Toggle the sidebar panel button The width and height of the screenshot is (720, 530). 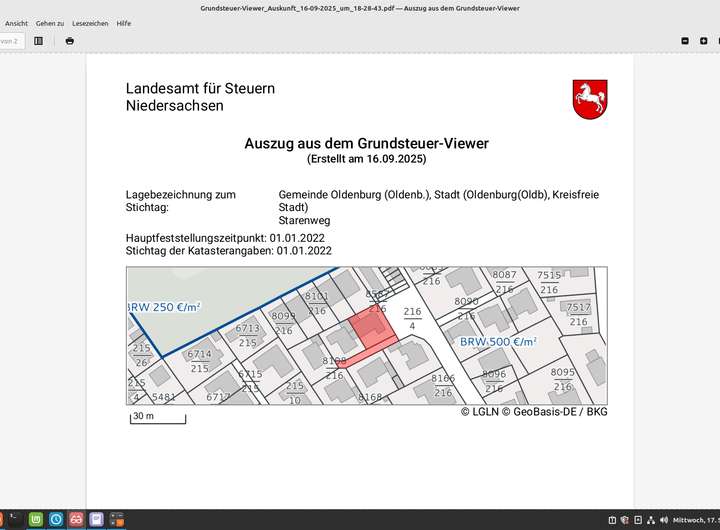38,41
